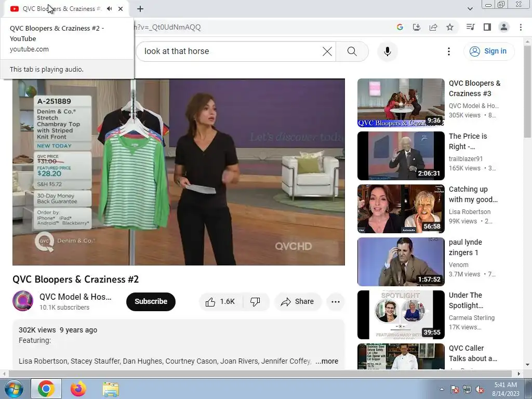
Task: Launch Firefox from the taskbar
Action: pos(78,389)
